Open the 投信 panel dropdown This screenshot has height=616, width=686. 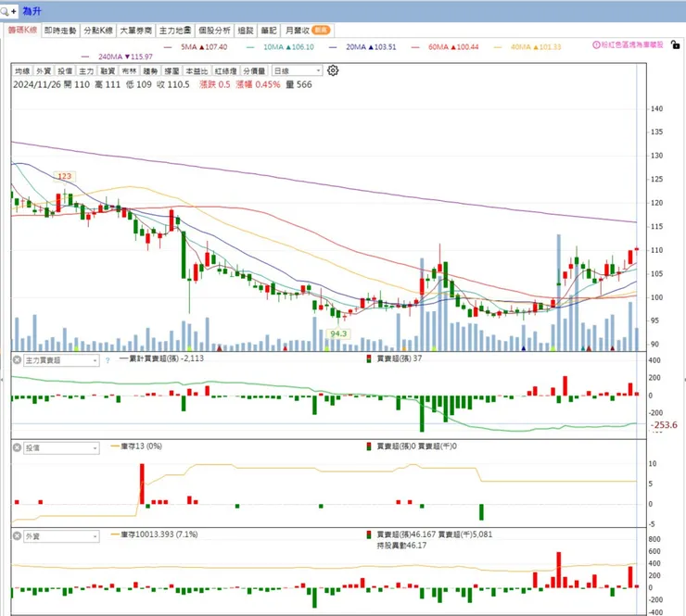click(x=61, y=448)
